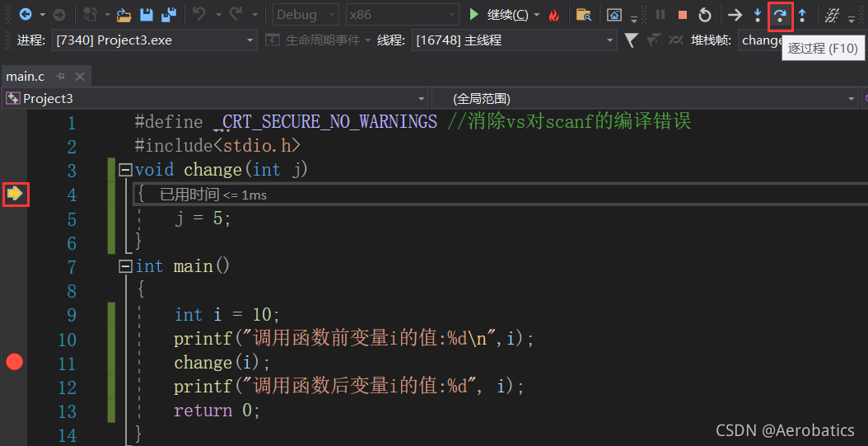Click the Step Over (逐过程) icon
This screenshot has width=868, height=446.
(x=780, y=15)
